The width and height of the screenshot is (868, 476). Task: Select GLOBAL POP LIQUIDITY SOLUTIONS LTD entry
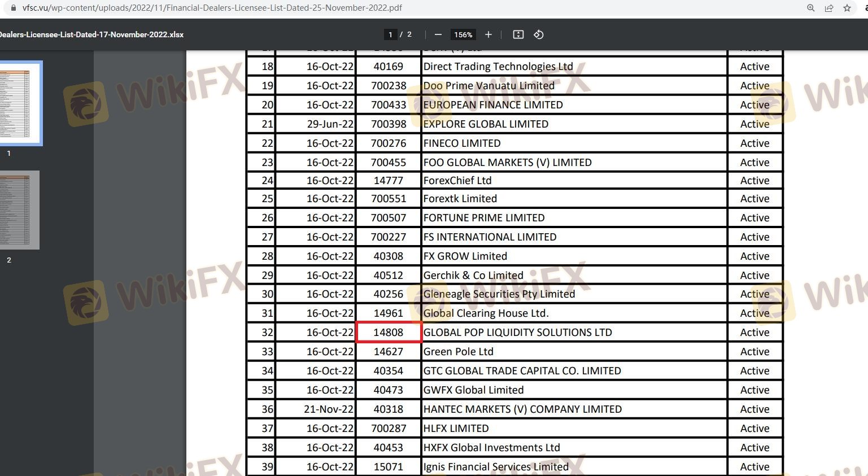coord(517,333)
